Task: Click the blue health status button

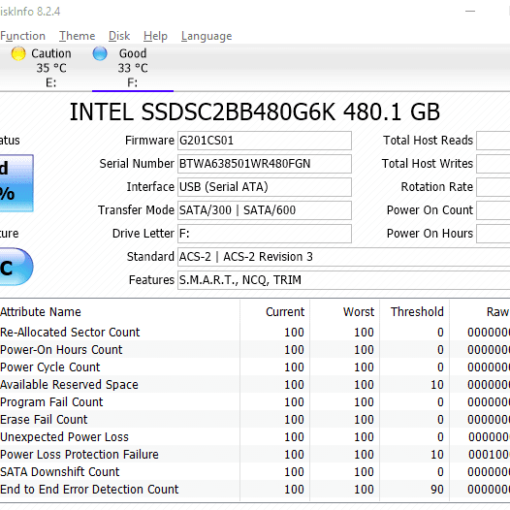Action: point(16,183)
